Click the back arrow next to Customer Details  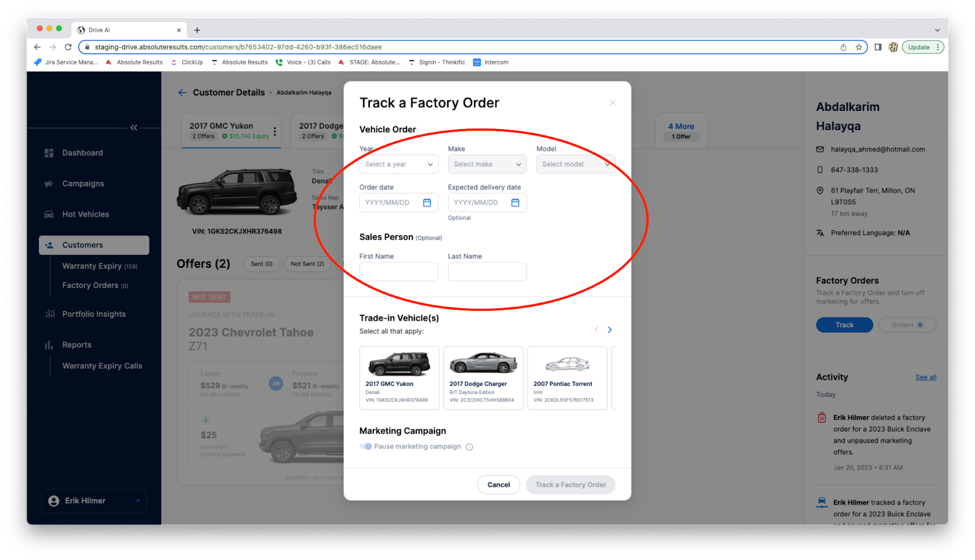(x=182, y=93)
